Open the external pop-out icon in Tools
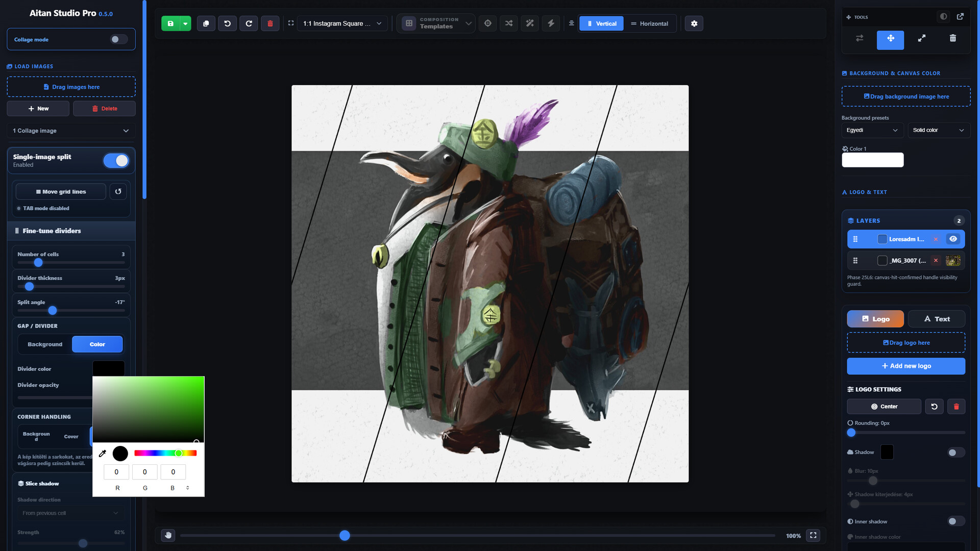980x551 pixels. 960,17
